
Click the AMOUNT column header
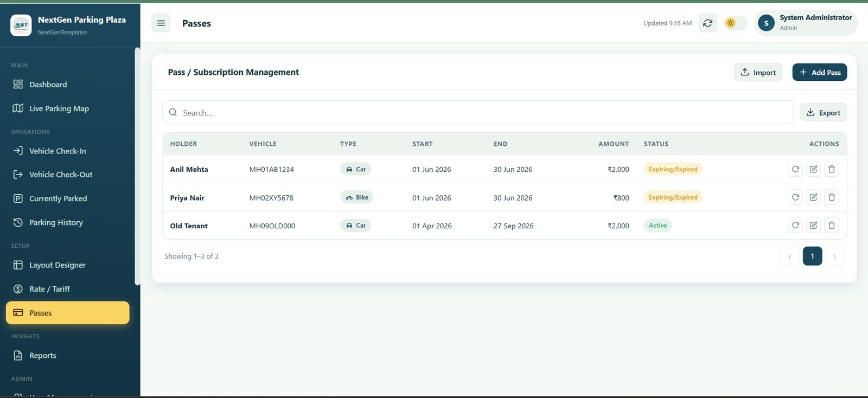pos(614,144)
